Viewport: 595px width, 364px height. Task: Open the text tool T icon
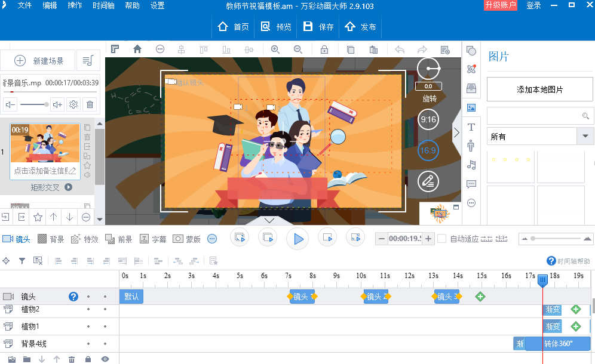coord(471,127)
